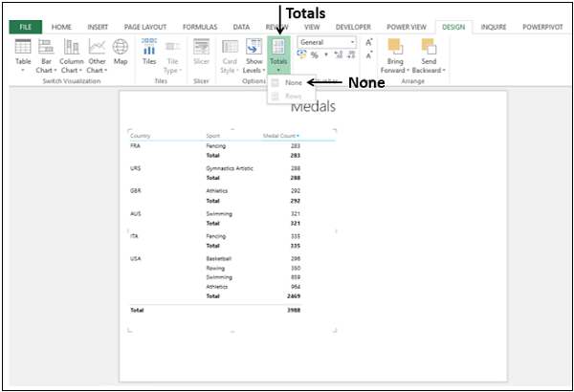Switch visualization to Map
The height and width of the screenshot is (392, 574).
[x=121, y=52]
